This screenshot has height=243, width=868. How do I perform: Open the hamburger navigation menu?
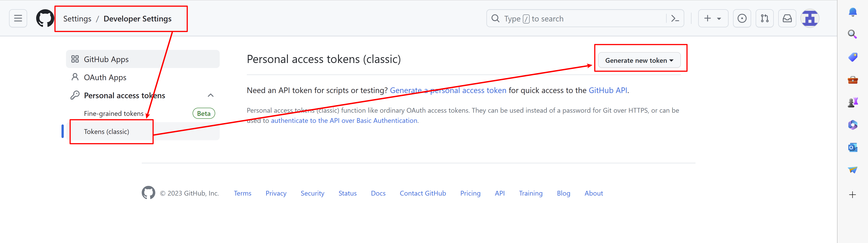tap(18, 19)
